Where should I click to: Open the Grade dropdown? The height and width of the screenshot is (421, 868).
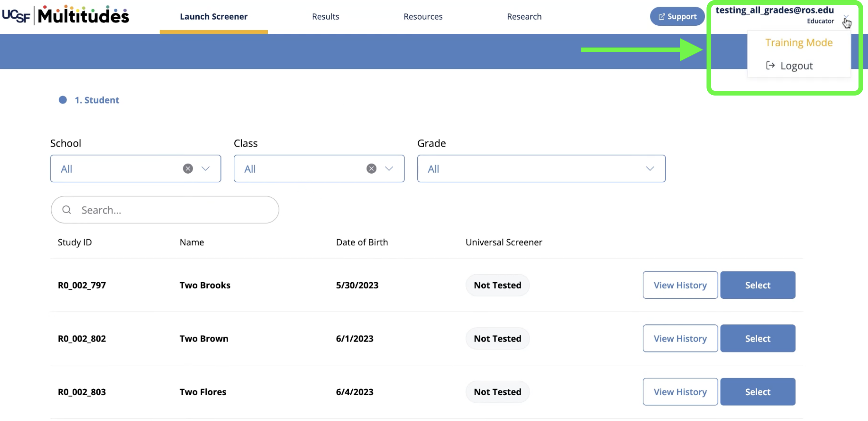(x=541, y=168)
